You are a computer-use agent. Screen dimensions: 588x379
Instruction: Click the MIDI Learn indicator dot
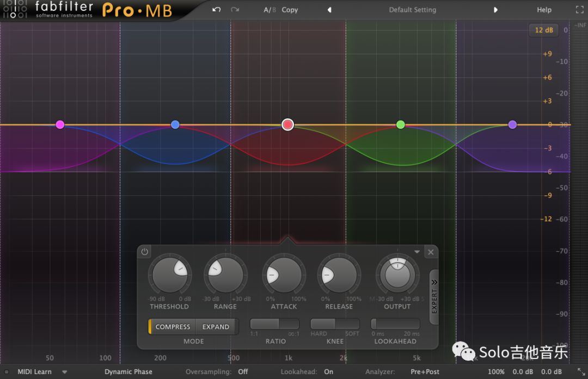[7, 372]
